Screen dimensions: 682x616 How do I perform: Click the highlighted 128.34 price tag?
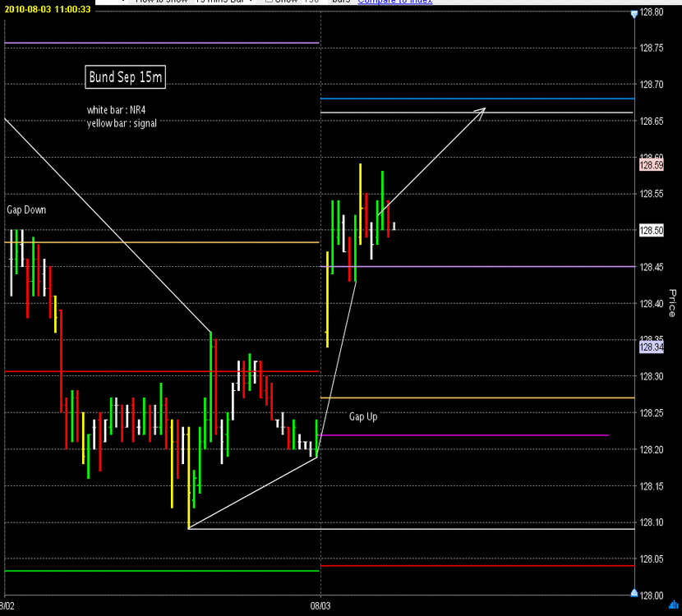click(x=652, y=347)
